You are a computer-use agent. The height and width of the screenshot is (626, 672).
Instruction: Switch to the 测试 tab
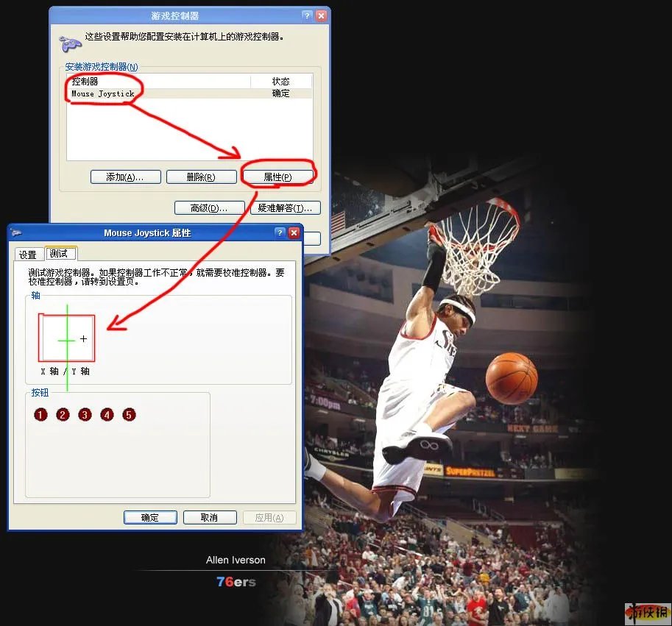point(60,254)
